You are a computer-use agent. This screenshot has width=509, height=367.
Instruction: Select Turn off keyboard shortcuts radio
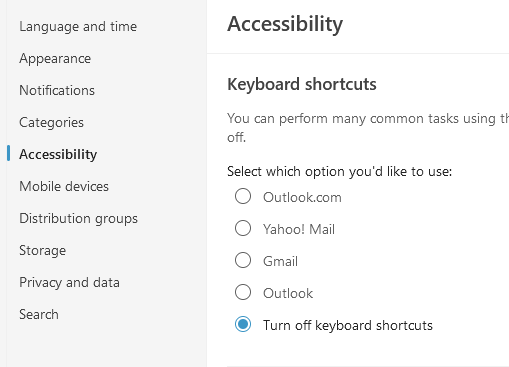(x=243, y=324)
